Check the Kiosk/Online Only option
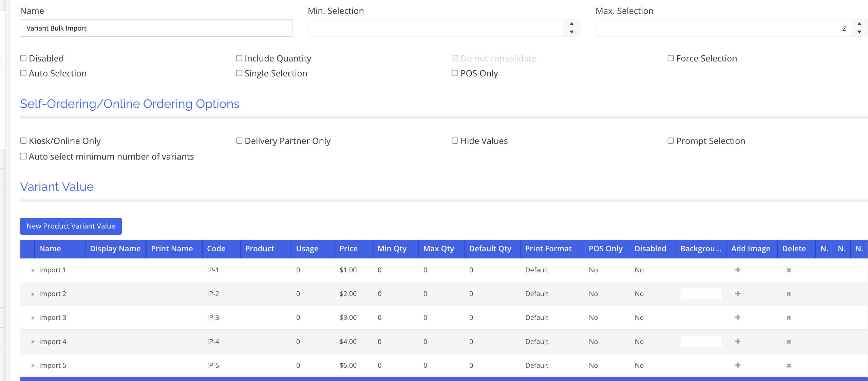The width and height of the screenshot is (868, 381). [23, 141]
